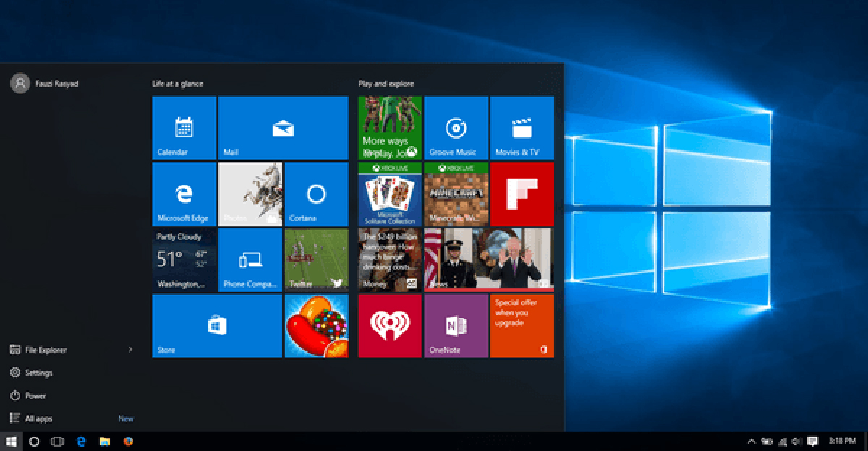Open the red Flipboard tile
This screenshot has height=451, width=868.
(x=522, y=194)
